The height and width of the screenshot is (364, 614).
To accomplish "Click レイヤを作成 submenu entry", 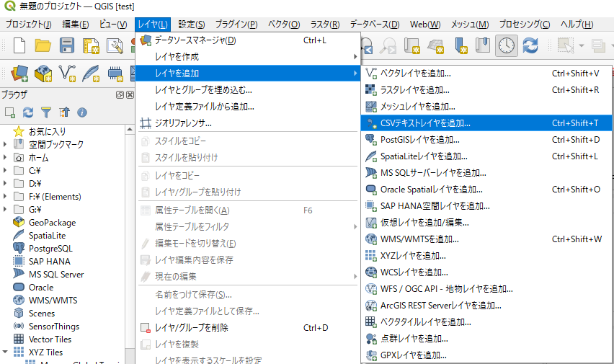I will [177, 56].
